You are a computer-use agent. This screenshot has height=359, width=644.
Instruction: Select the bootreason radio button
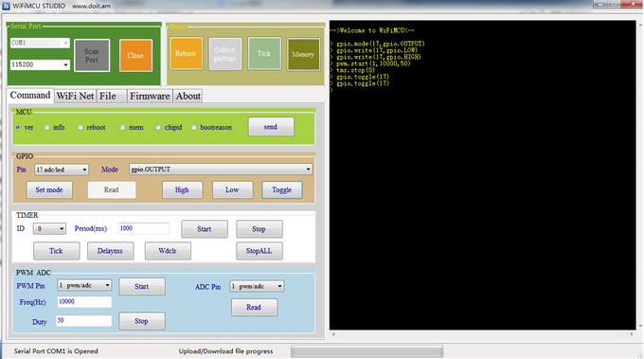tap(194, 127)
